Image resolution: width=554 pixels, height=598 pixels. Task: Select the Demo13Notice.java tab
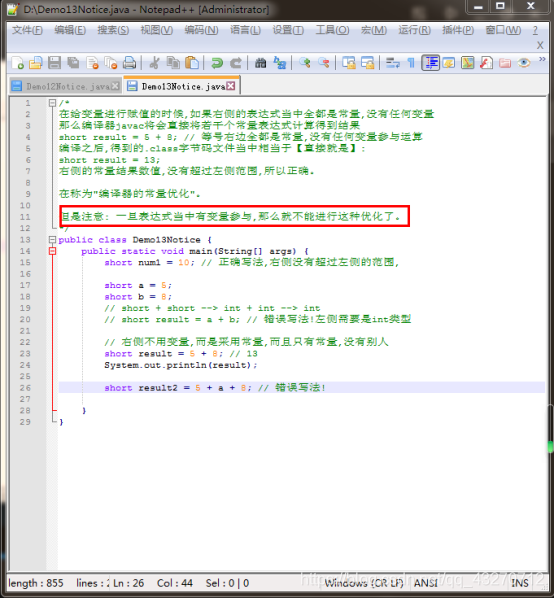(182, 86)
